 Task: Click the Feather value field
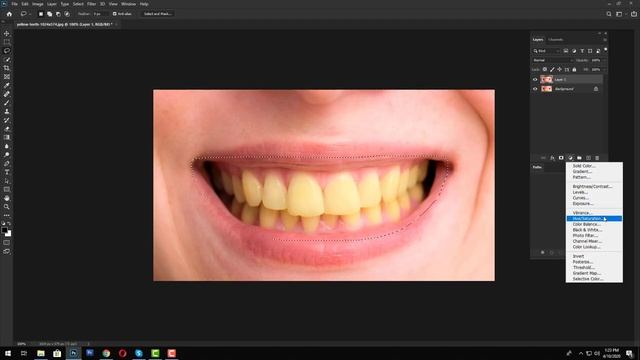pos(98,14)
